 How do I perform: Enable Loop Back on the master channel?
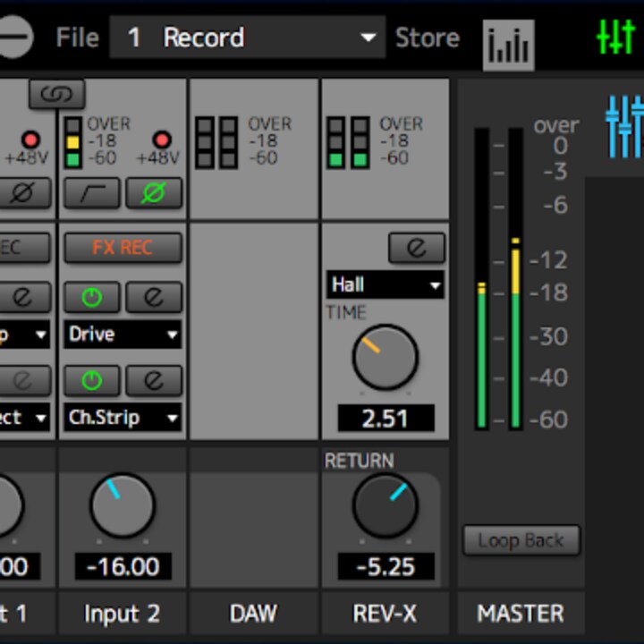click(x=521, y=540)
